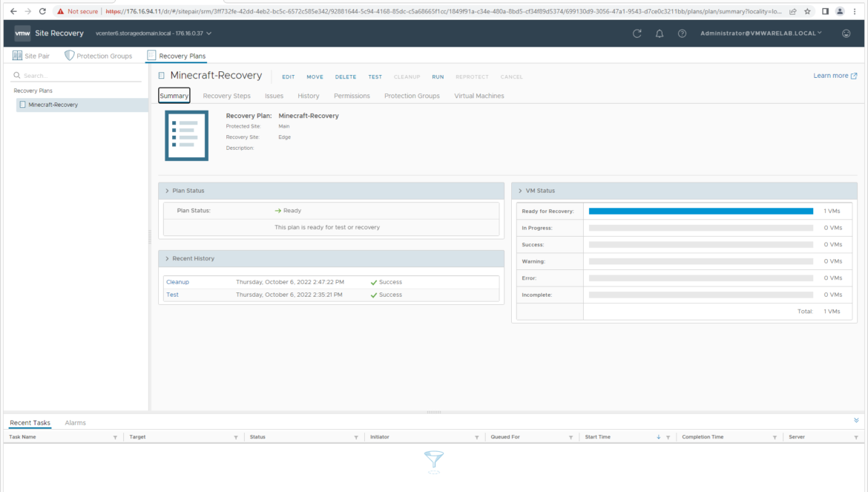This screenshot has height=492, width=868.
Task: Click the MOVE action button
Action: pyautogui.click(x=315, y=77)
